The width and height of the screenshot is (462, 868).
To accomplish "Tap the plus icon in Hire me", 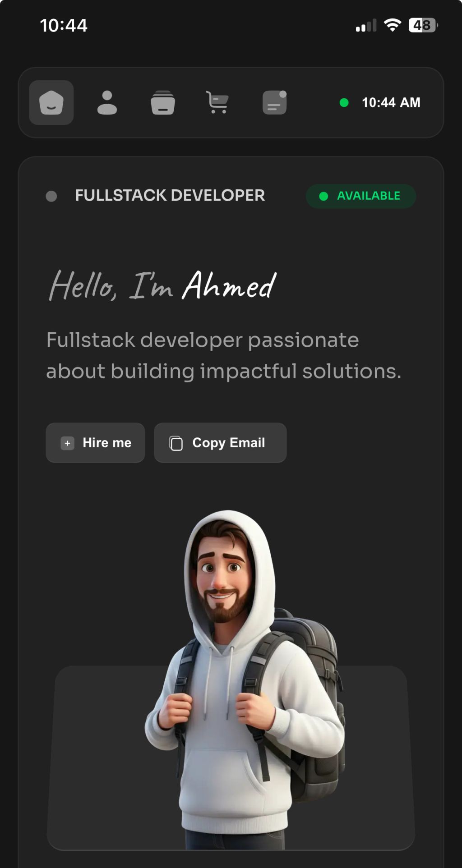I will (x=67, y=443).
